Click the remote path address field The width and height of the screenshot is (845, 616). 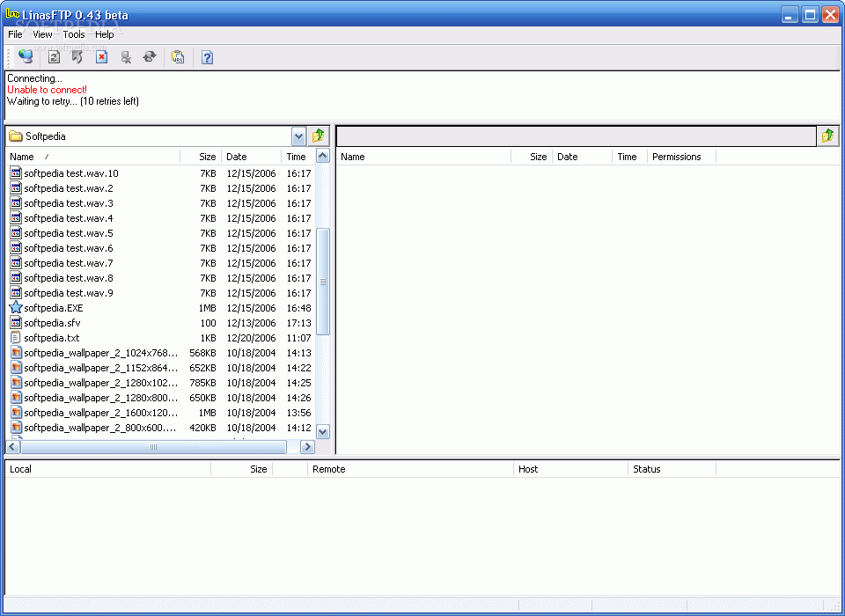click(x=576, y=136)
